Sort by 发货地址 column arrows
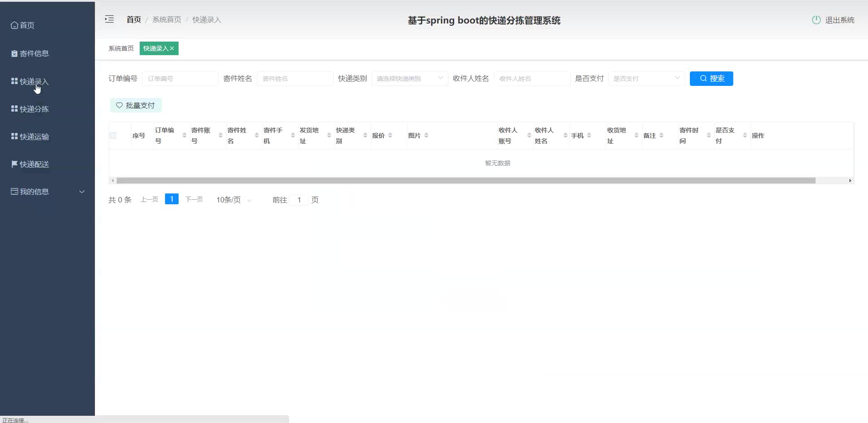The height and width of the screenshot is (423, 868). pos(329,136)
